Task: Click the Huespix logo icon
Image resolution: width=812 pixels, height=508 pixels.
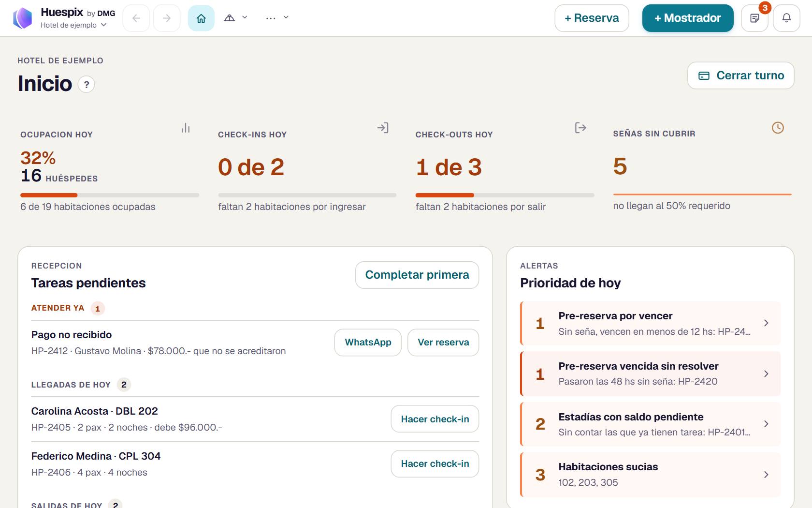Action: (x=22, y=18)
